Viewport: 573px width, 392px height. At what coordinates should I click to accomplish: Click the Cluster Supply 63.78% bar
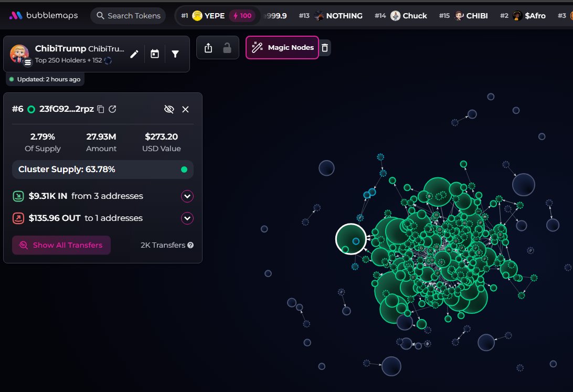coord(103,169)
